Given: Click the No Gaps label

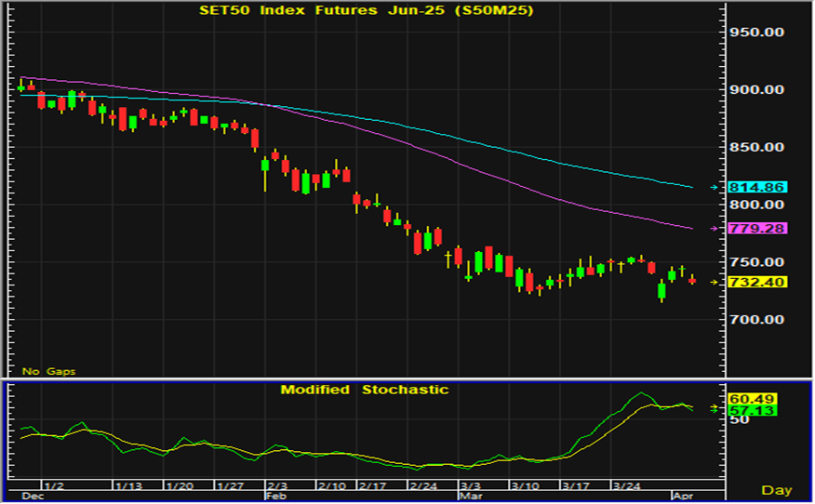Looking at the screenshot, I should pyautogui.click(x=49, y=372).
